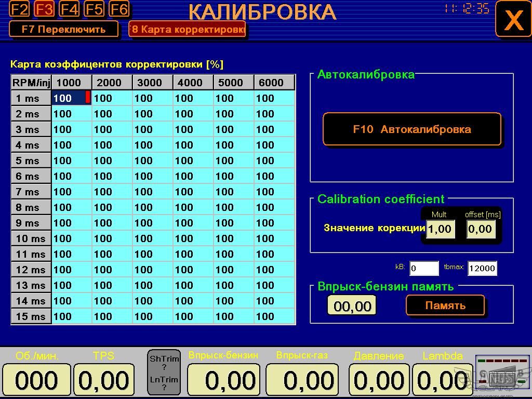
Task: Click F7 Переключить to switch fuel
Action: [x=63, y=29]
